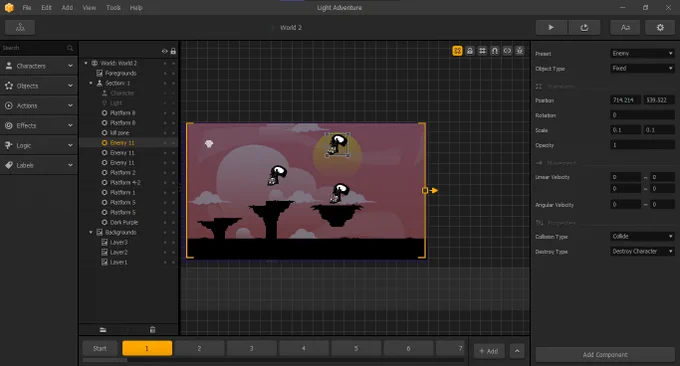The image size is (680, 366).
Task: Select scene tab 5
Action: [x=356, y=348]
